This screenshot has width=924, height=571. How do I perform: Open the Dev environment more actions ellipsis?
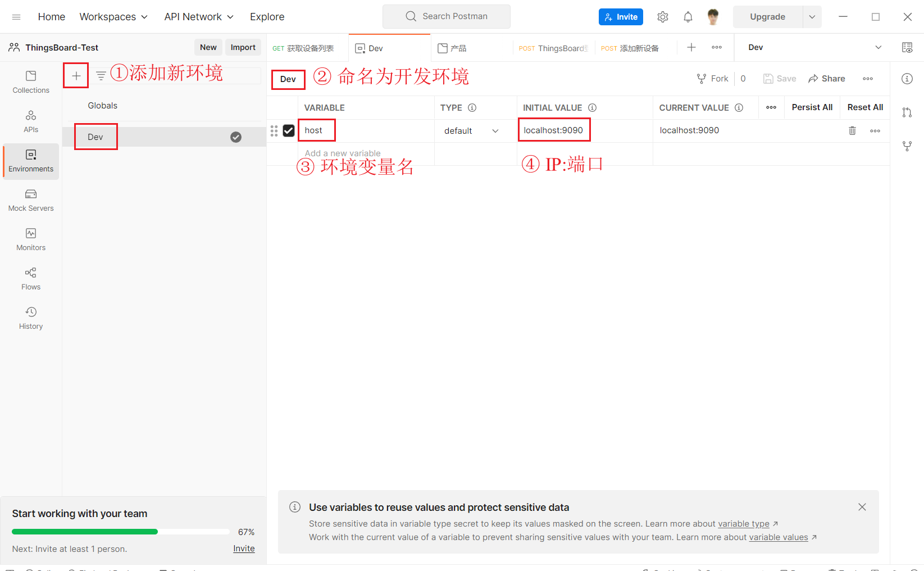(x=868, y=79)
